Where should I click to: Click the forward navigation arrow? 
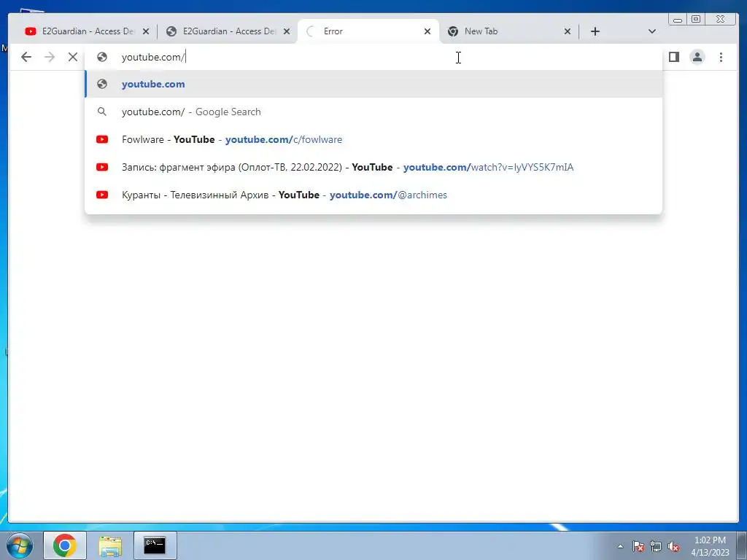pos(50,57)
